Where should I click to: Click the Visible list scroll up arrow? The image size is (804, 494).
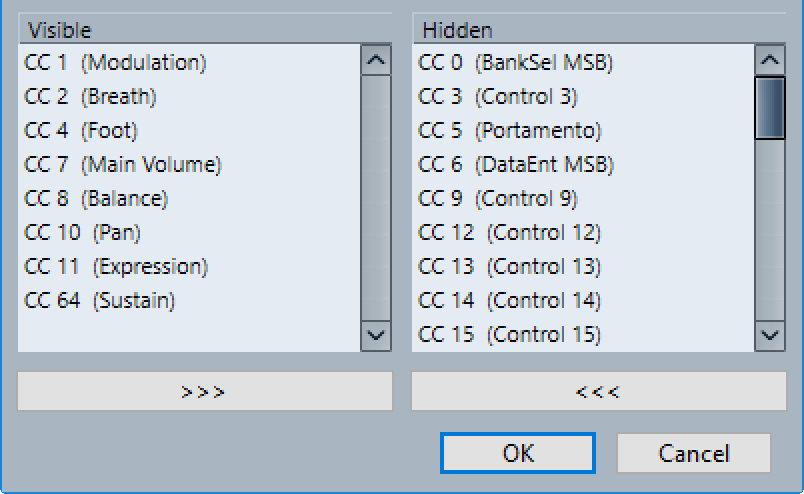(376, 60)
